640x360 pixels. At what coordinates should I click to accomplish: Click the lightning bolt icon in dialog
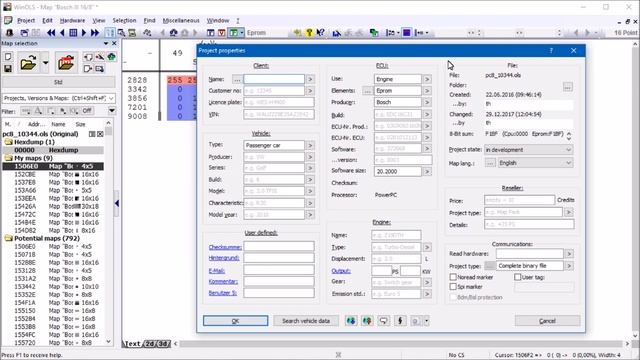pos(400,321)
